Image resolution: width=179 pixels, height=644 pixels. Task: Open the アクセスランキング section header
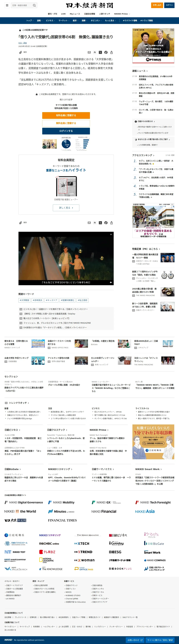point(143,155)
